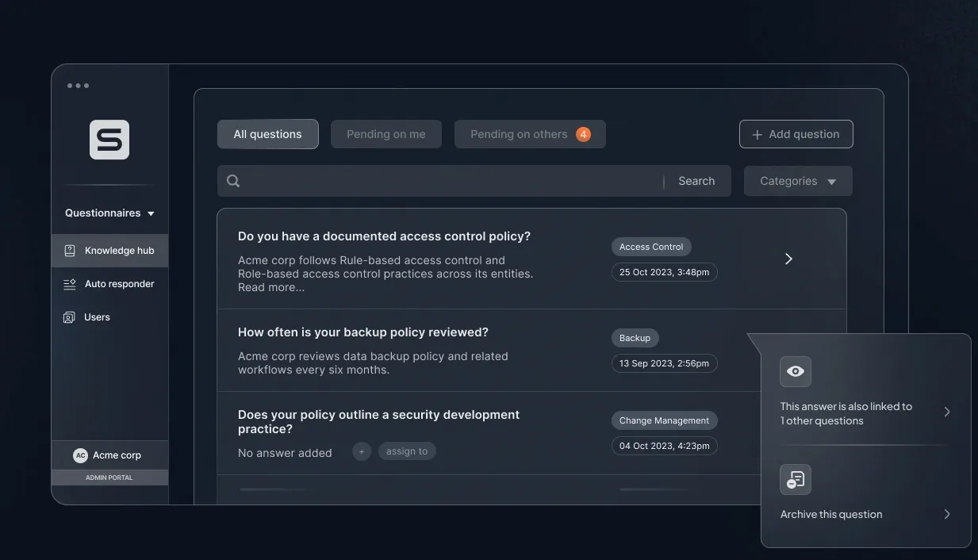Click the S logo in sidebar
Screen dimensions: 978x560
point(109,140)
